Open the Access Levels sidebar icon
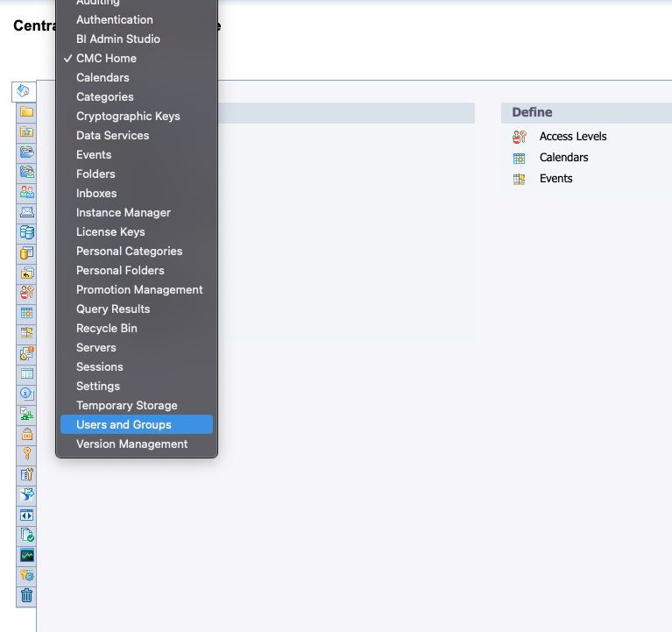Viewport: 672px width, 632px height. 26,293
